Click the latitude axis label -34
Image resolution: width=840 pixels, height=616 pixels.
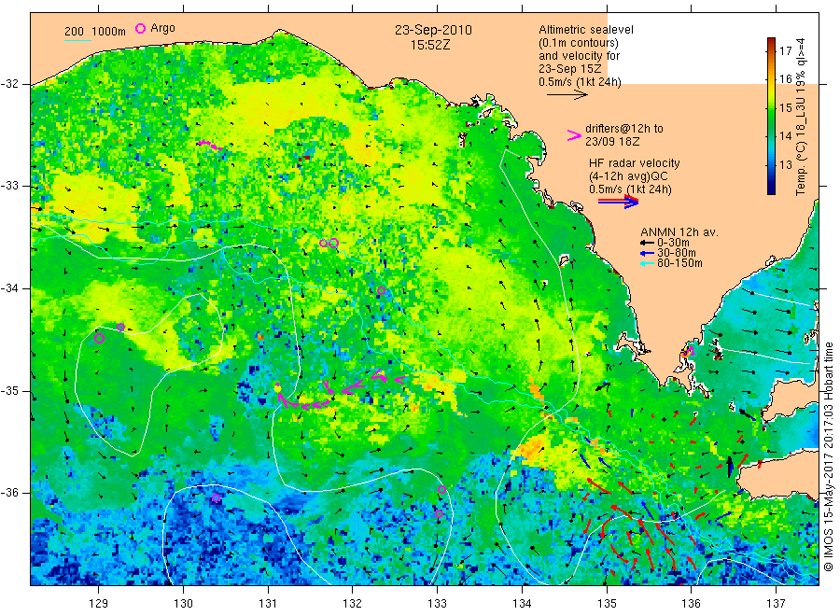point(10,288)
